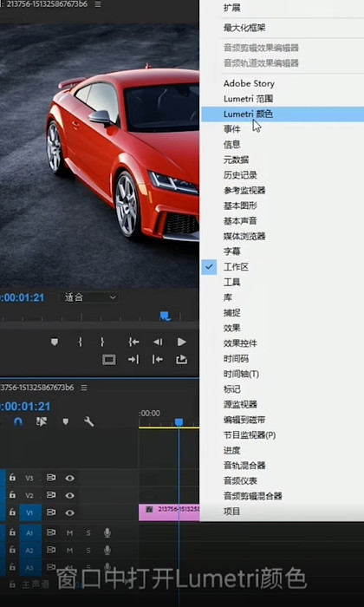
Task: Toggle sync lock on A2
Action: click(x=51, y=550)
